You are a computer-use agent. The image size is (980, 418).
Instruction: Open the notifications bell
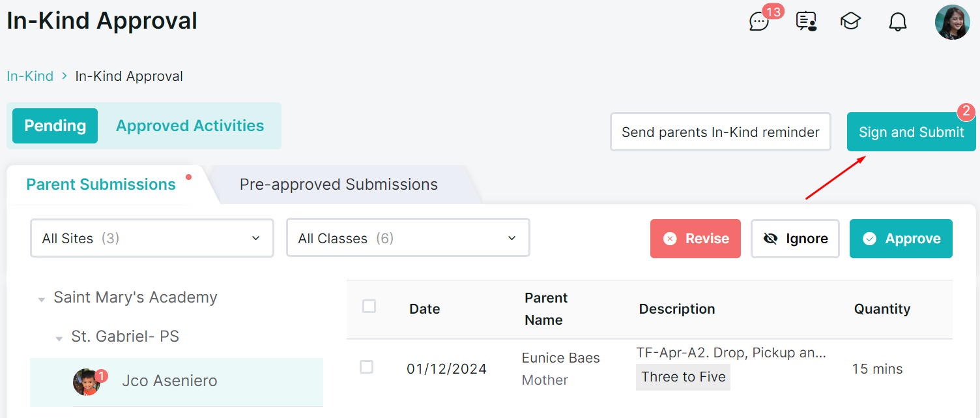(x=898, y=22)
